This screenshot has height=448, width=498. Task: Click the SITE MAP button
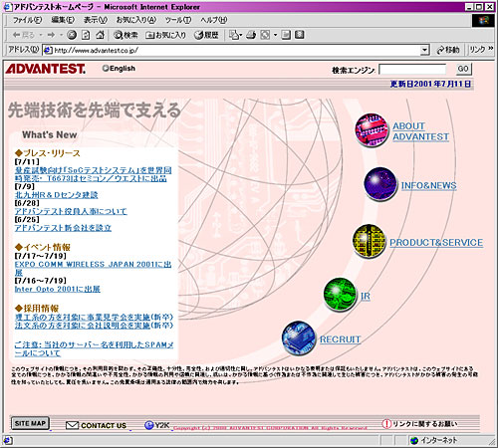click(x=30, y=423)
